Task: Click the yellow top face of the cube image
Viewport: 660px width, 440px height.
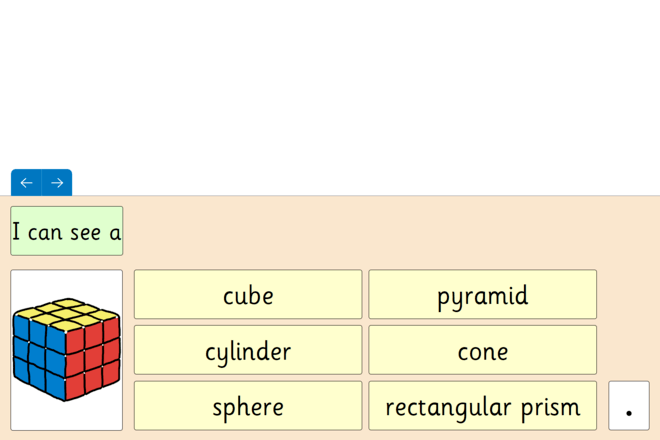Action: coord(66,314)
